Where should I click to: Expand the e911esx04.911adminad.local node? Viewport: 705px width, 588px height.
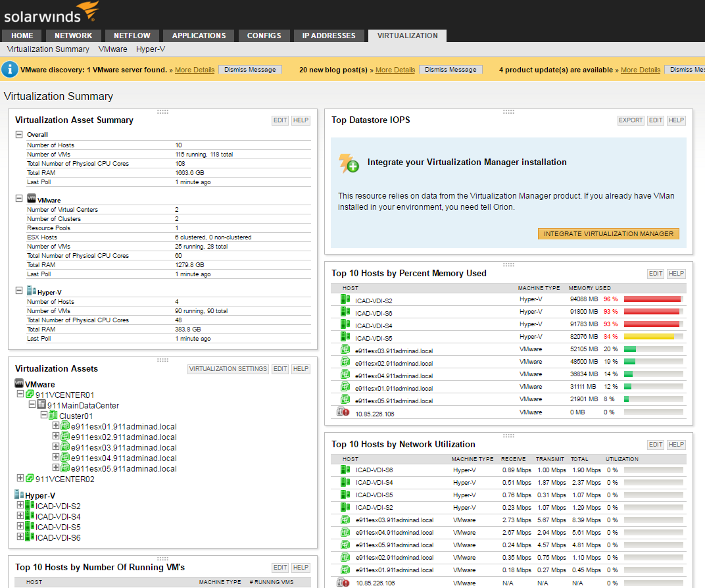click(x=55, y=456)
